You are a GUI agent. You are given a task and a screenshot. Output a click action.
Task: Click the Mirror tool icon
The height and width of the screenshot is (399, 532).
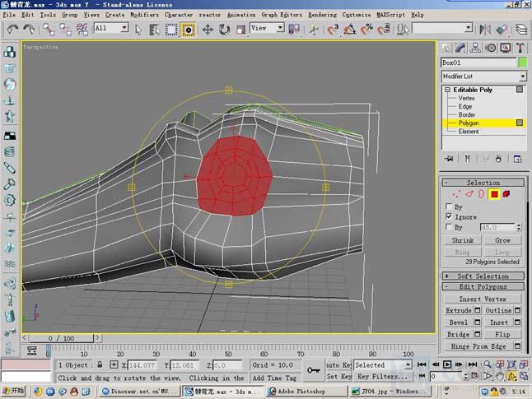pyautogui.click(x=485, y=30)
